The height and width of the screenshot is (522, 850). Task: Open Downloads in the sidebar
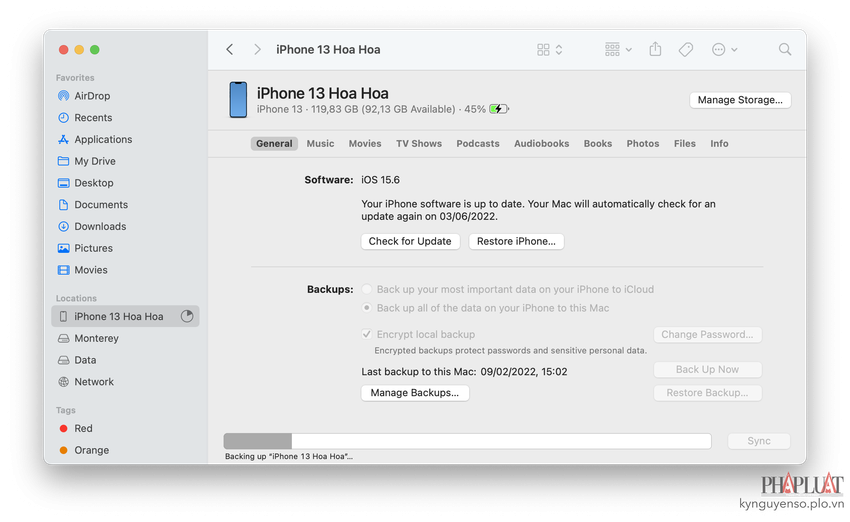click(x=100, y=226)
